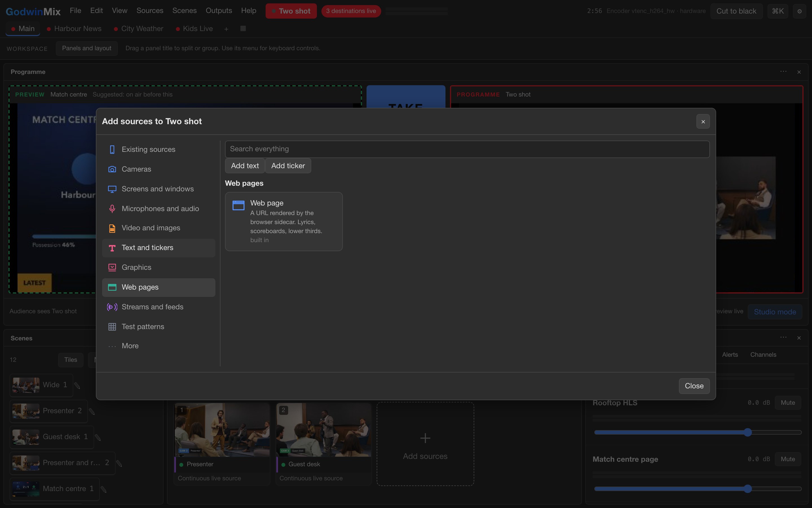Viewport: 812px width, 508px height.
Task: Click the 3 destinations live badge
Action: point(351,11)
